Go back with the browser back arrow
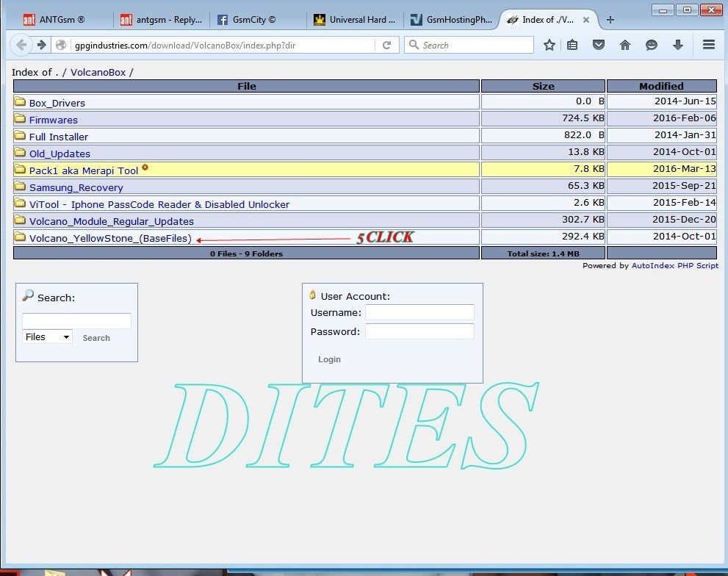The height and width of the screenshot is (576, 728). pyautogui.click(x=21, y=45)
